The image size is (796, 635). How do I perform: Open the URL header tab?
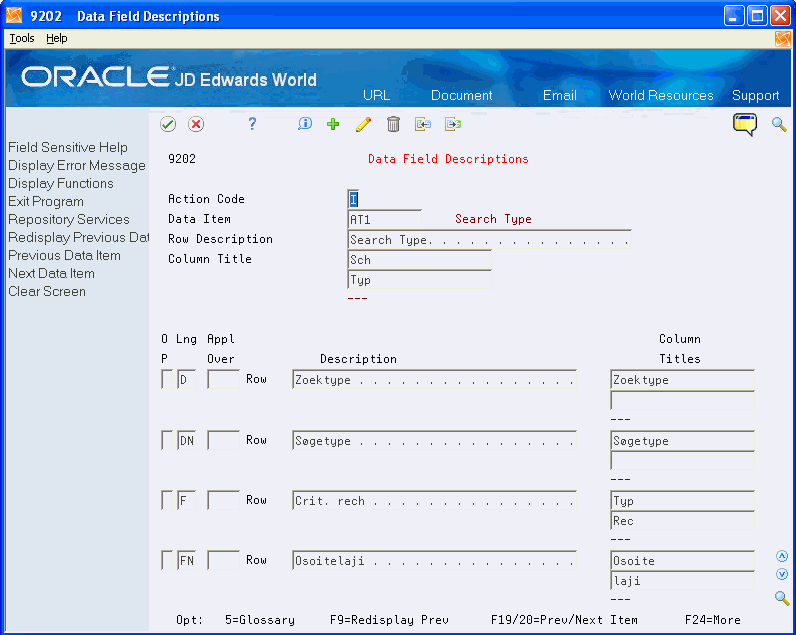[x=377, y=95]
